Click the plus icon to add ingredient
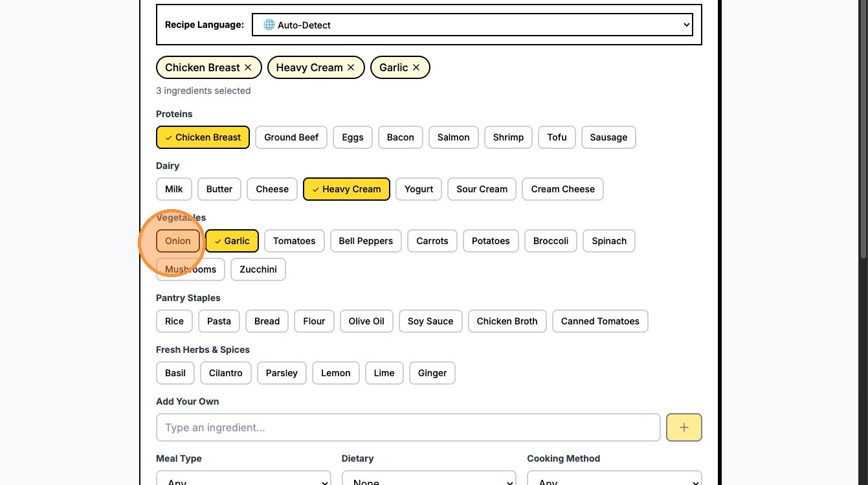This screenshot has width=868, height=485. tap(684, 427)
